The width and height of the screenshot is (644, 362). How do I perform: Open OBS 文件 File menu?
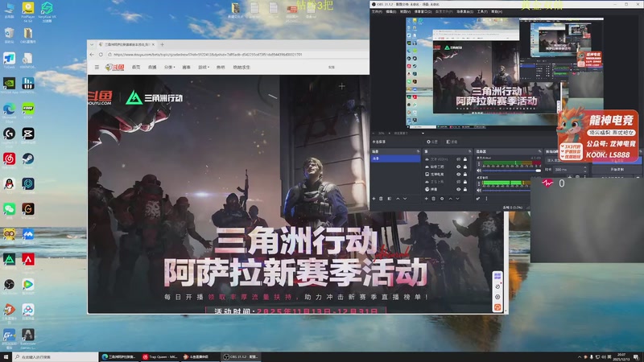pos(377,11)
